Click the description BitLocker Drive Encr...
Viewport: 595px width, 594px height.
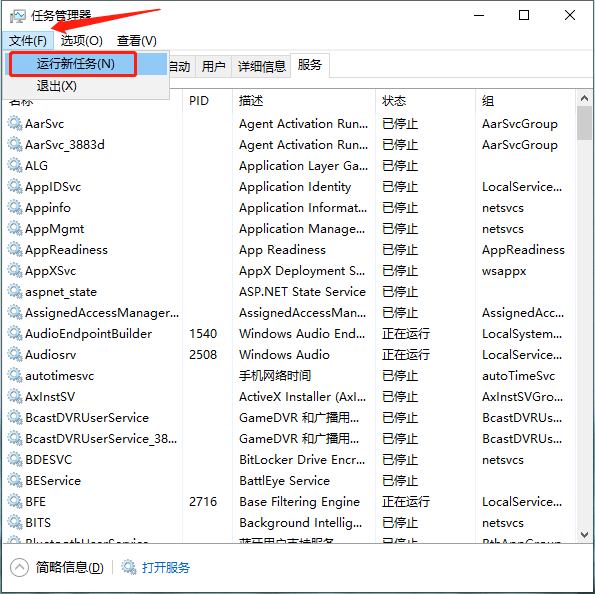pos(302,460)
